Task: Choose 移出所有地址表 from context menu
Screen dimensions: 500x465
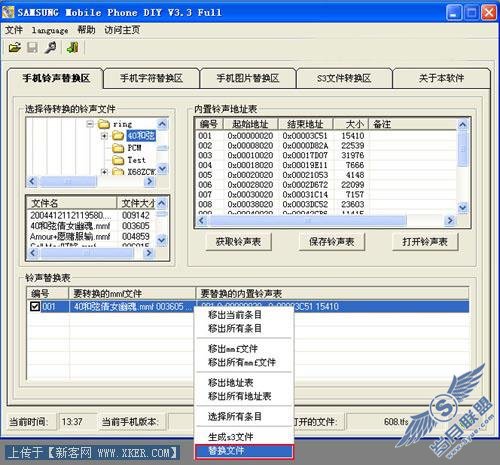Action: [244, 396]
